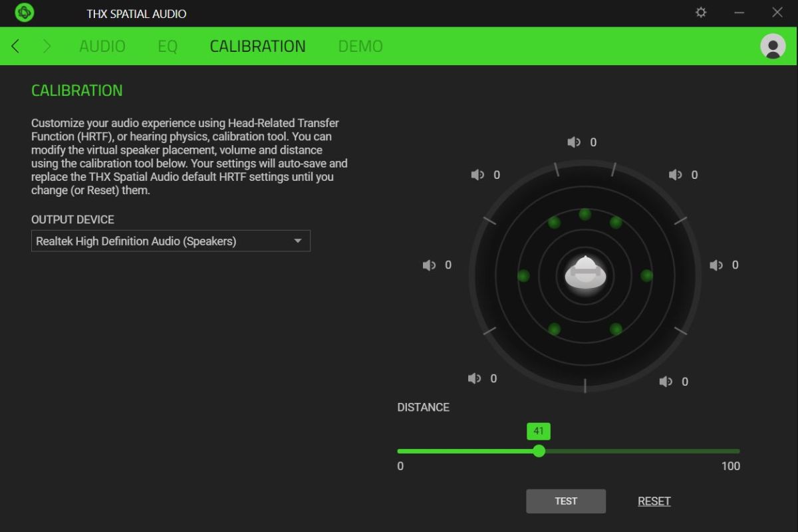Select the headset icon at circle center

pos(585,273)
